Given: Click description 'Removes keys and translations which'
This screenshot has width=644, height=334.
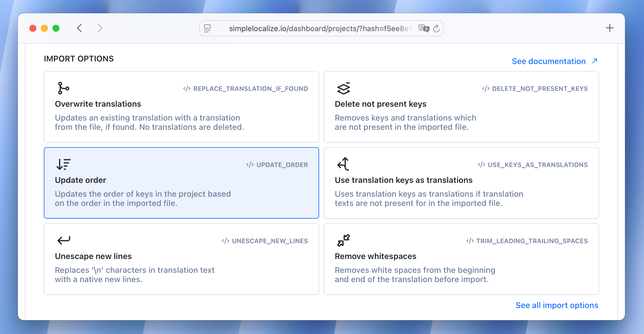Looking at the screenshot, I should (405, 118).
